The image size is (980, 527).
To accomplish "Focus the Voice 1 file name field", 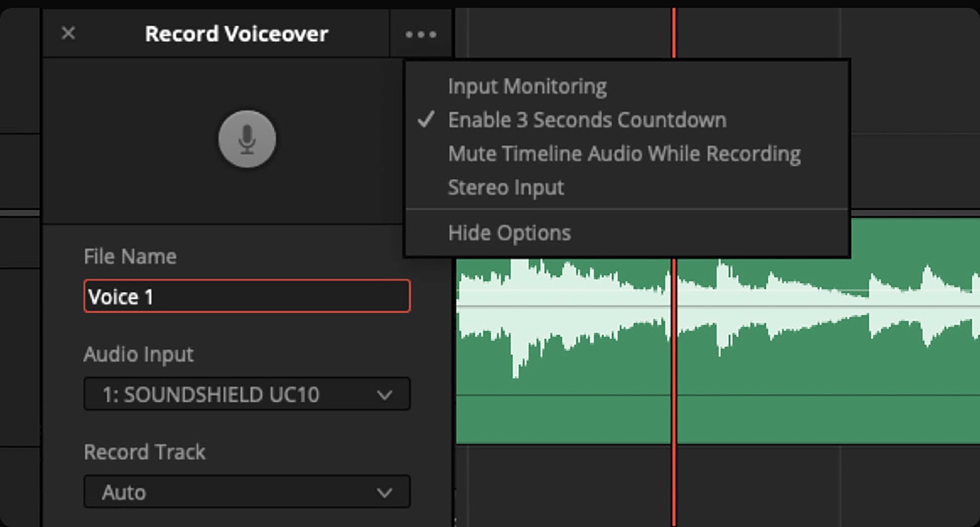I will click(x=247, y=297).
